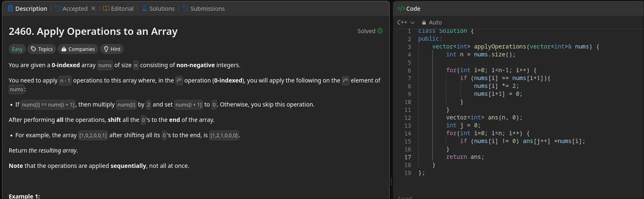Click the inline code [1,2,1,0,0,0] result array
644x199 pixels.
(x=224, y=135)
